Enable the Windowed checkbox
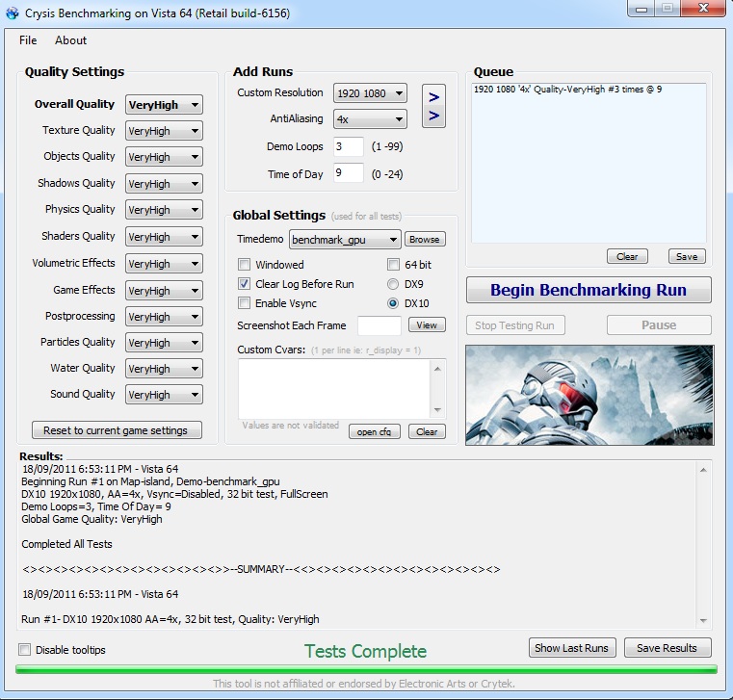This screenshot has width=733, height=700. pos(244,265)
